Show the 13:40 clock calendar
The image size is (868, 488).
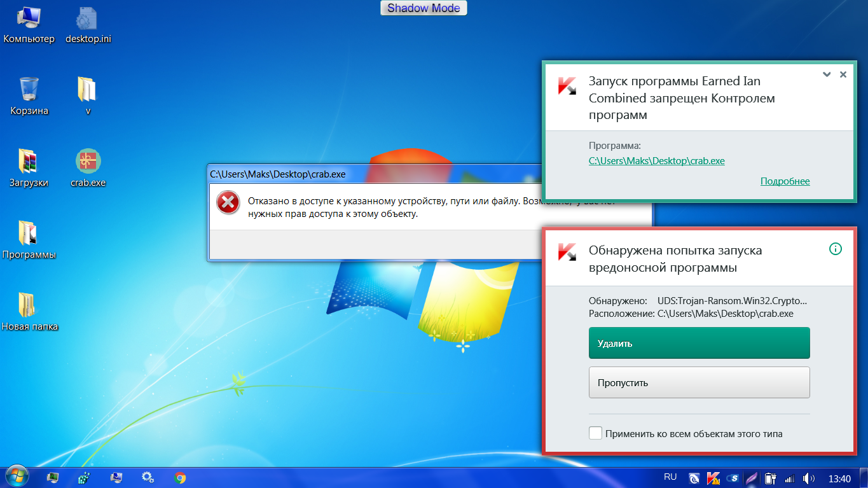(x=840, y=478)
